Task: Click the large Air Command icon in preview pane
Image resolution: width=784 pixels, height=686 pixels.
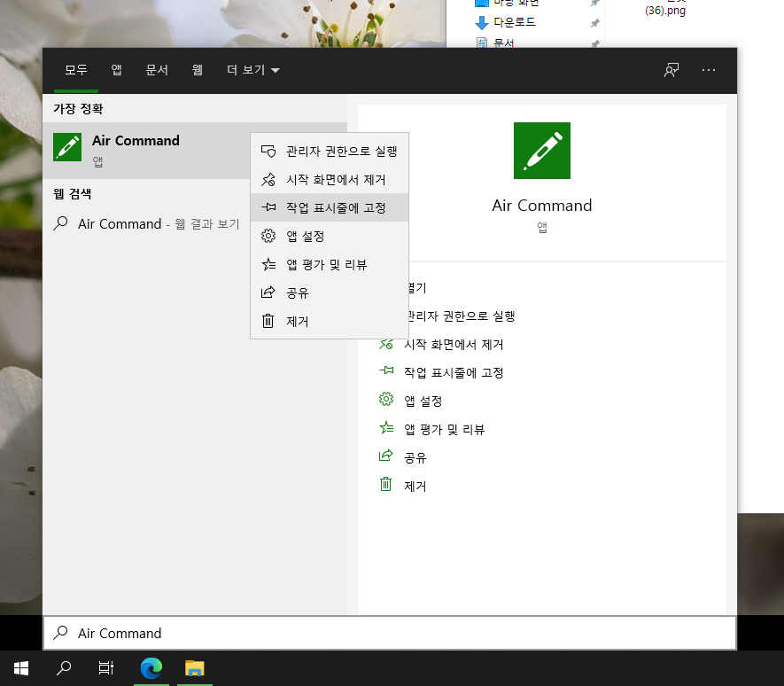Action: pos(542,151)
